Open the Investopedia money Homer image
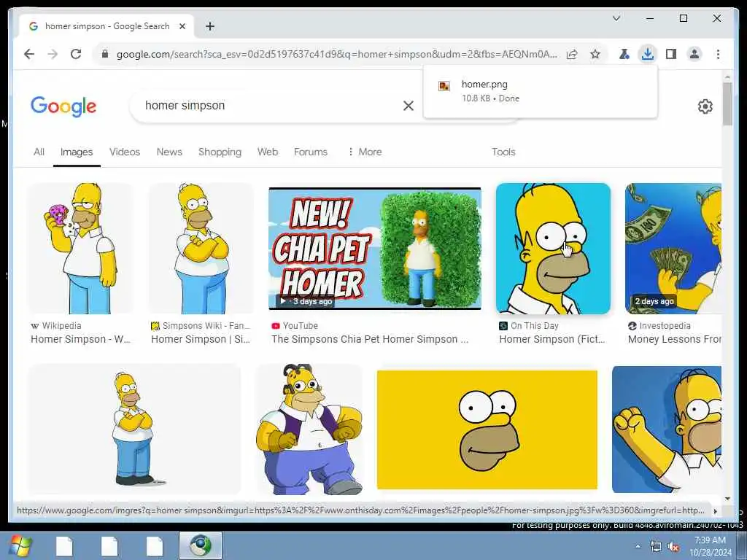 click(x=673, y=248)
